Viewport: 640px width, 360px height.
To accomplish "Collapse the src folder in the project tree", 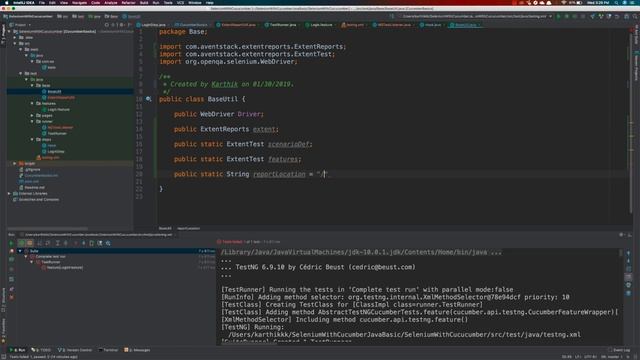I will tap(15, 43).
